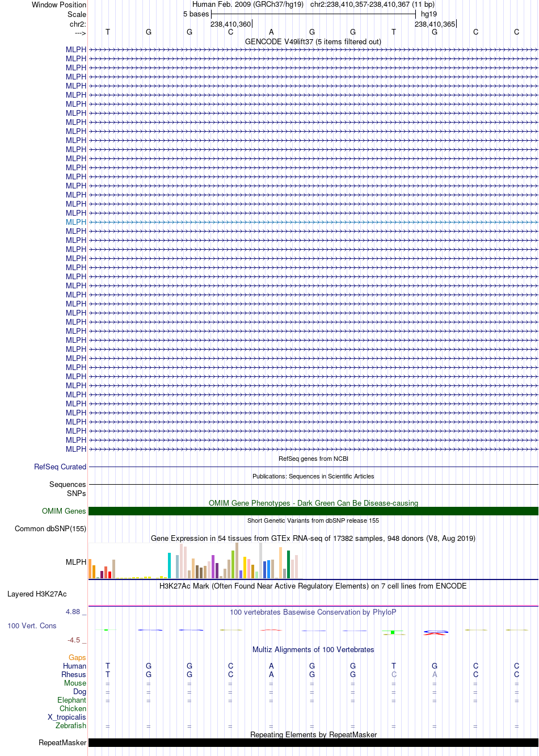The height and width of the screenshot is (756, 539).
Task: Click the lighter-blue highlighted MLPH transcript label
Action: click(76, 222)
